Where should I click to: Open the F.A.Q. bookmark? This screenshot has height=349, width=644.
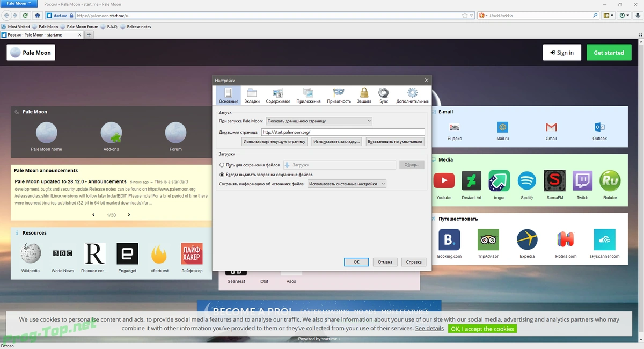point(109,26)
